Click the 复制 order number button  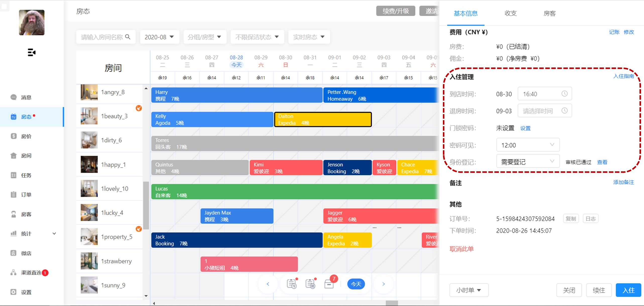(x=571, y=218)
